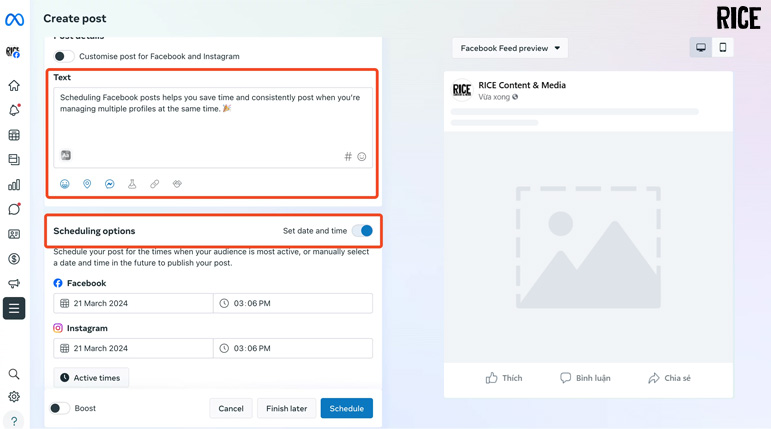Open the Instagram time picker 03:06 PM
Screen dimensions: 771x429
click(293, 348)
